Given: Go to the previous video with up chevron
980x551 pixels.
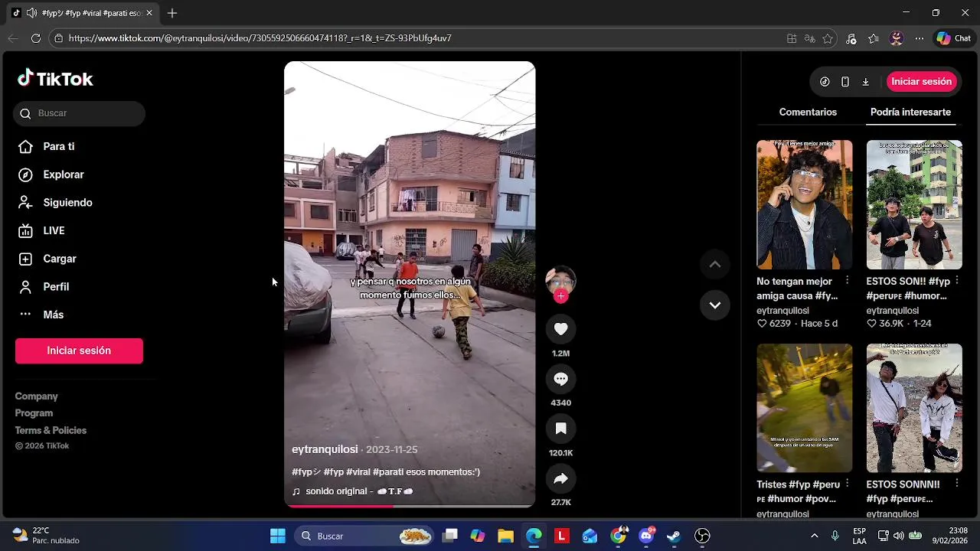Looking at the screenshot, I should click(x=715, y=264).
